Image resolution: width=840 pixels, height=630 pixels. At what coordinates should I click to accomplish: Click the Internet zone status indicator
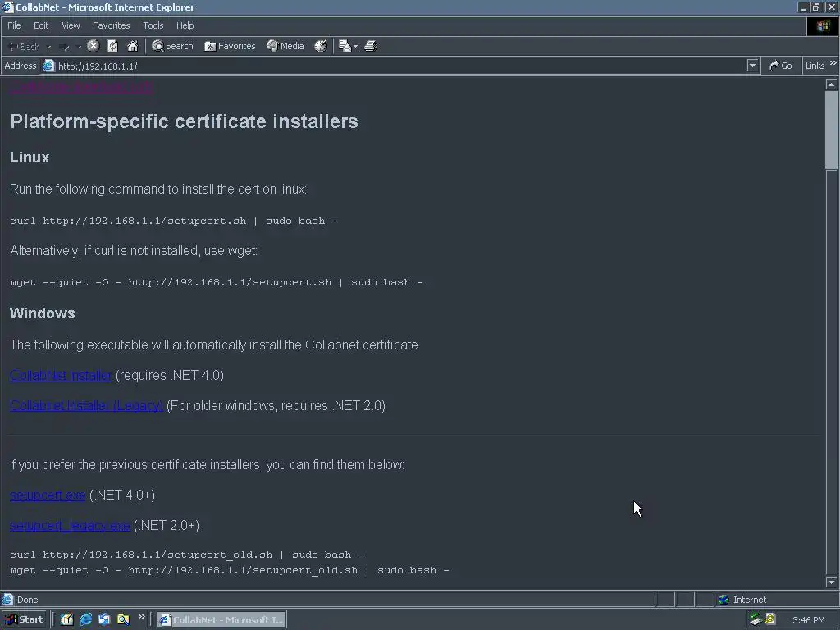[x=777, y=600]
